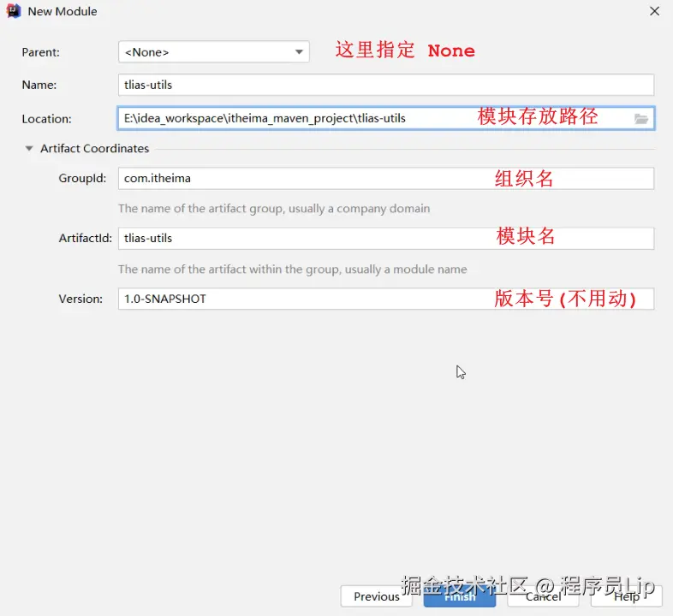The image size is (673, 616).
Task: Close the New Module dialog
Action: pos(654,11)
